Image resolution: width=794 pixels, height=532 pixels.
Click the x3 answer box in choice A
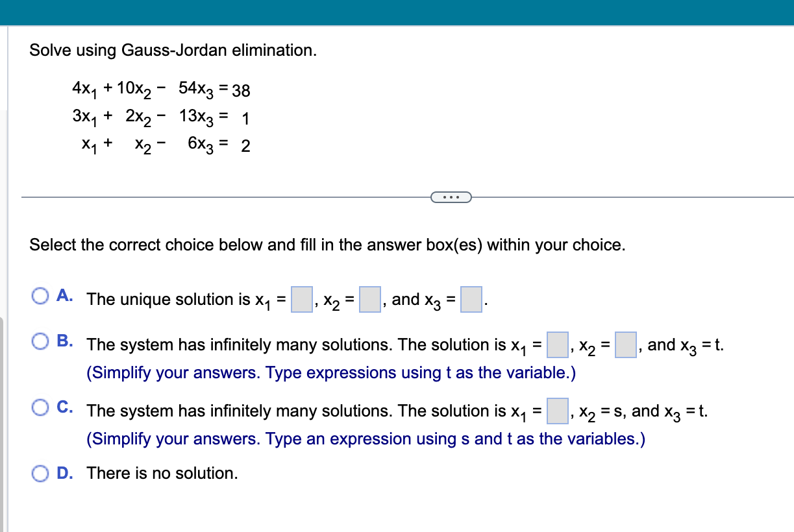click(471, 299)
